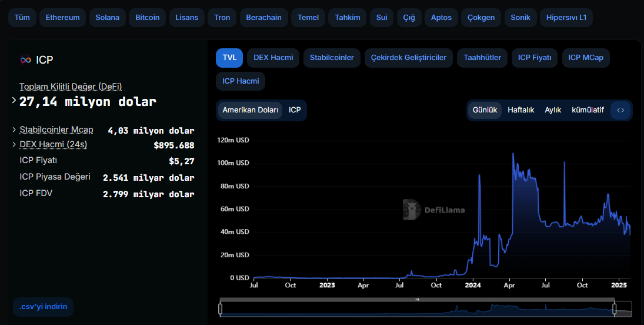Expand the Stabilcoinler Mcap row chevron

click(x=14, y=130)
